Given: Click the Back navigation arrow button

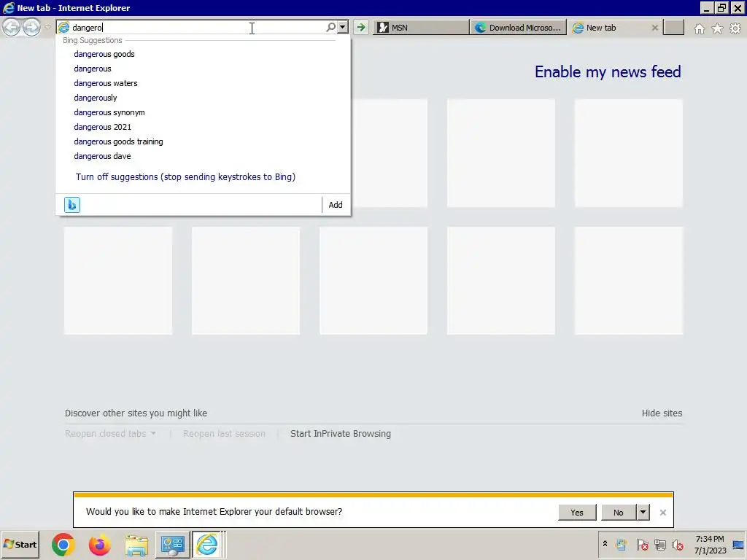Looking at the screenshot, I should tap(12, 27).
